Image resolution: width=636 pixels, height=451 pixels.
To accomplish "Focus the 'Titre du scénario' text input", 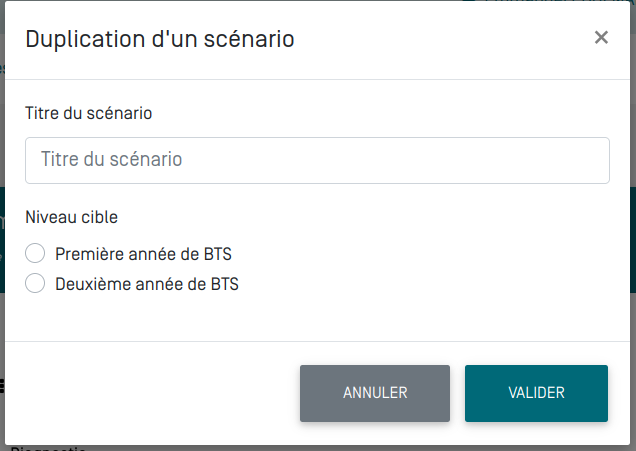I will [x=317, y=160].
